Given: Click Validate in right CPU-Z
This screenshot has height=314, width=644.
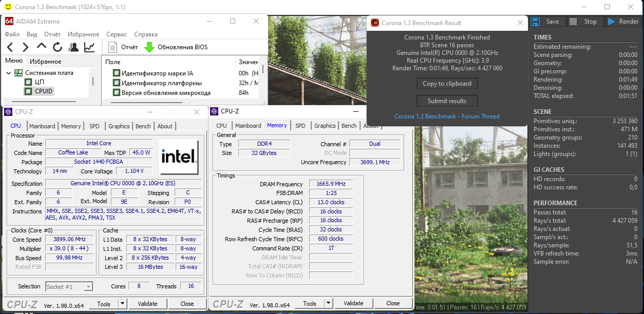Looking at the screenshot, I should click(x=353, y=303).
